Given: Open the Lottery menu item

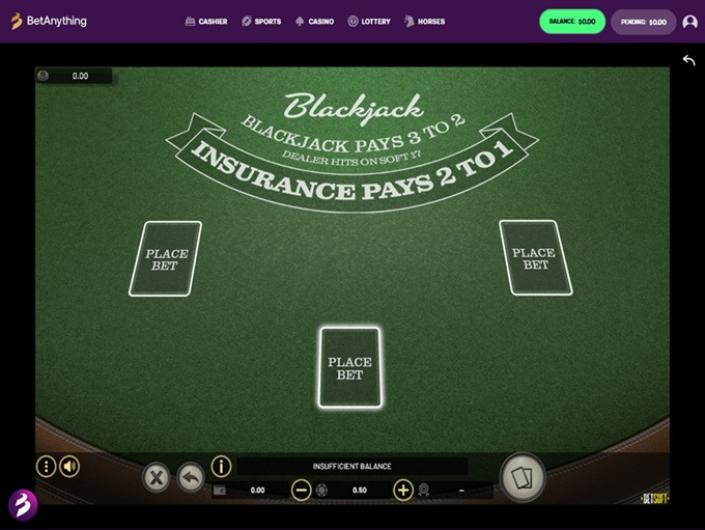Looking at the screenshot, I should (369, 21).
